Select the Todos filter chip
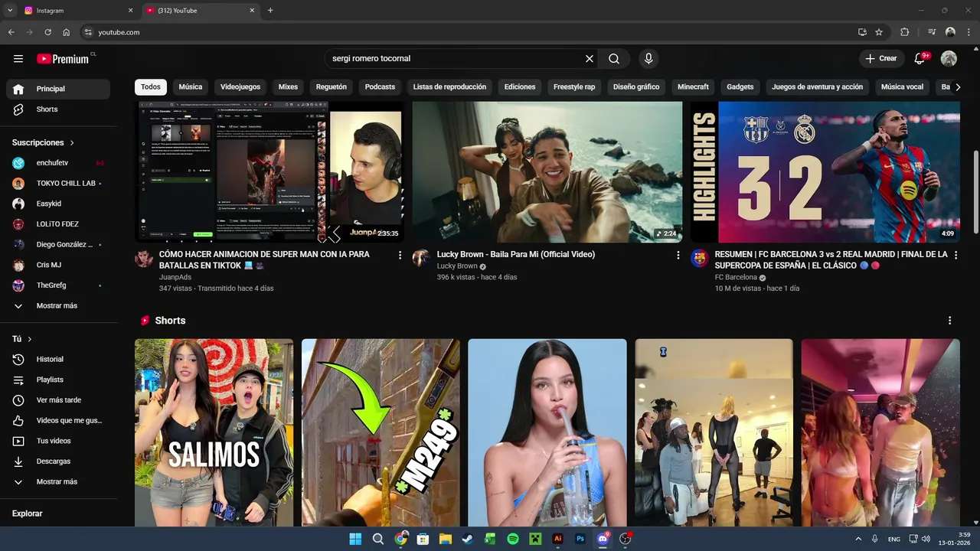The image size is (980, 551). [151, 87]
